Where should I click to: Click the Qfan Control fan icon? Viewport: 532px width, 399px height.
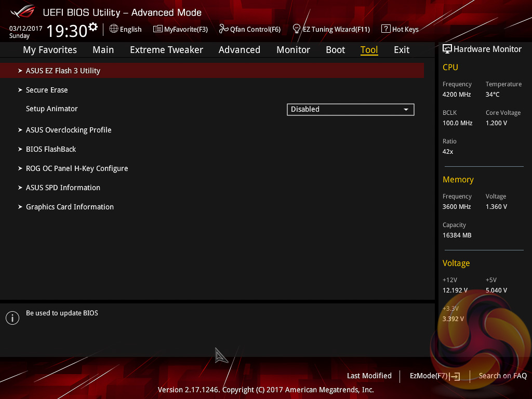223,29
